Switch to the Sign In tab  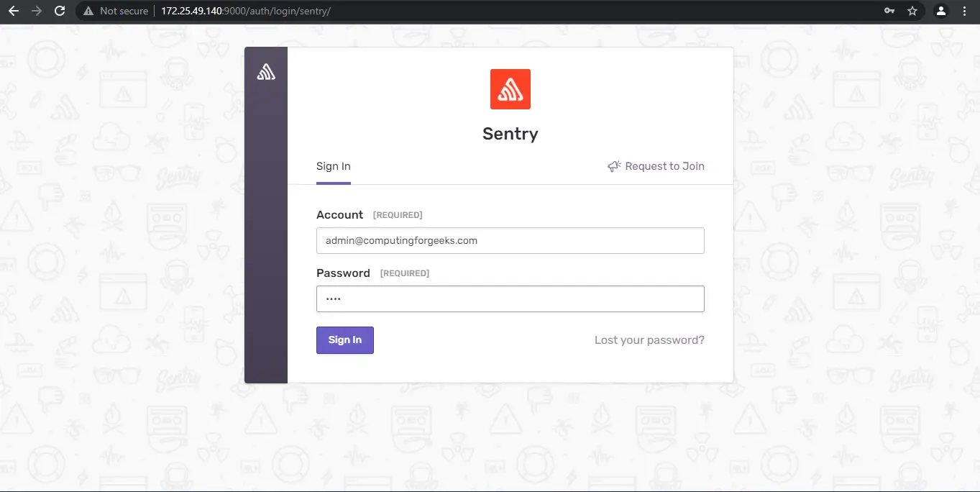click(333, 165)
